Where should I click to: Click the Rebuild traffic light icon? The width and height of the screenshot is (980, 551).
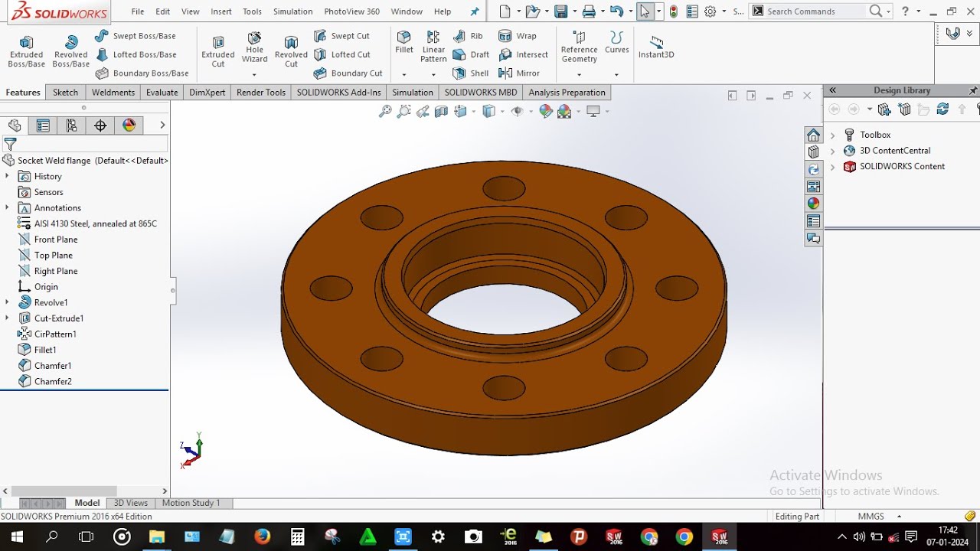click(x=674, y=11)
